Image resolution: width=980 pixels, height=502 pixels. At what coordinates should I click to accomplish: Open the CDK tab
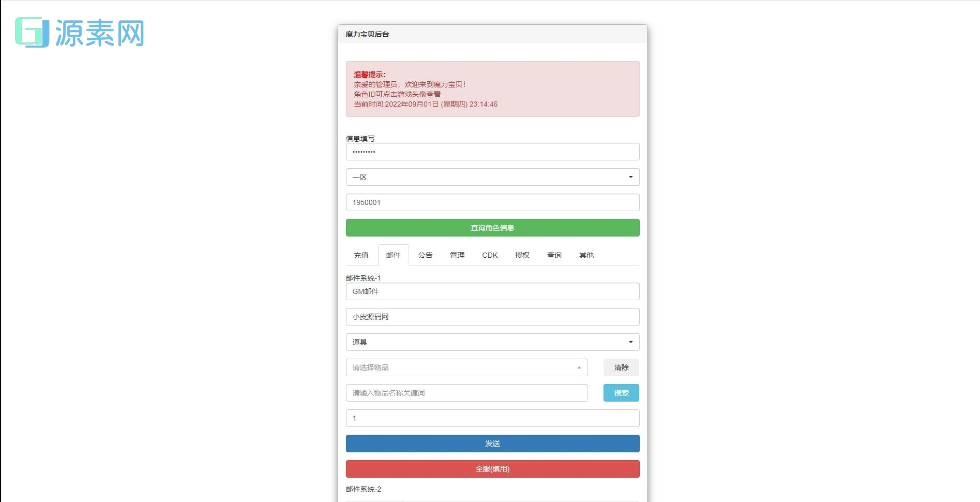tap(489, 255)
